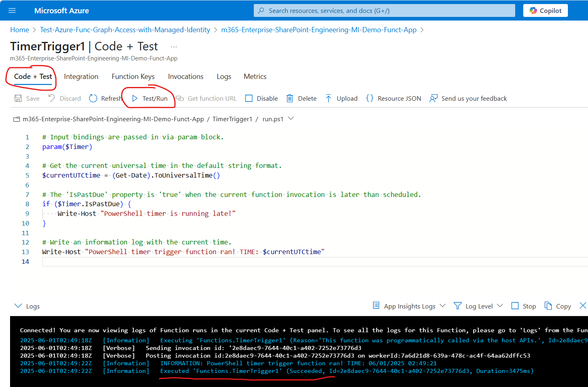
Task: Expand the run.ps1 file selector dropdown
Action: point(291,119)
